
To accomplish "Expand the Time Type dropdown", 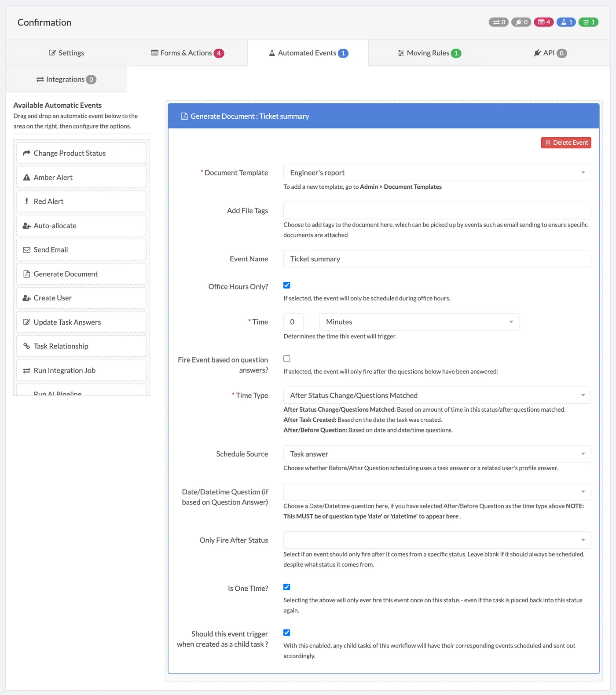I will [x=437, y=395].
